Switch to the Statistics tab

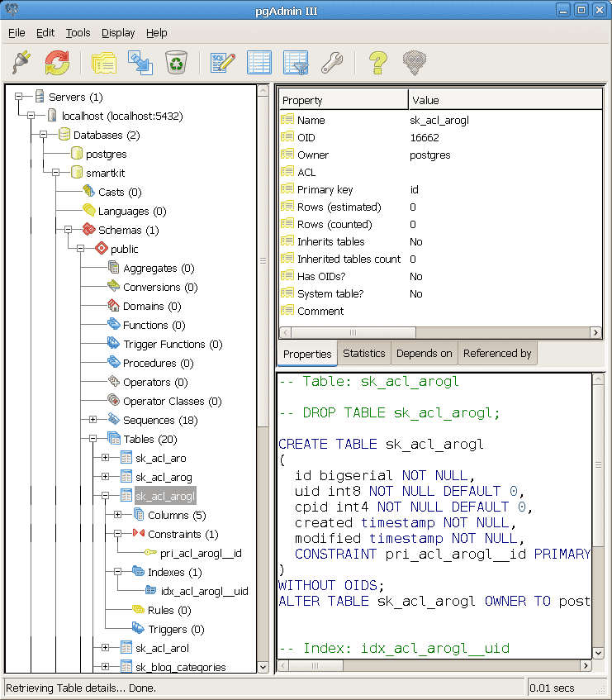pos(364,353)
